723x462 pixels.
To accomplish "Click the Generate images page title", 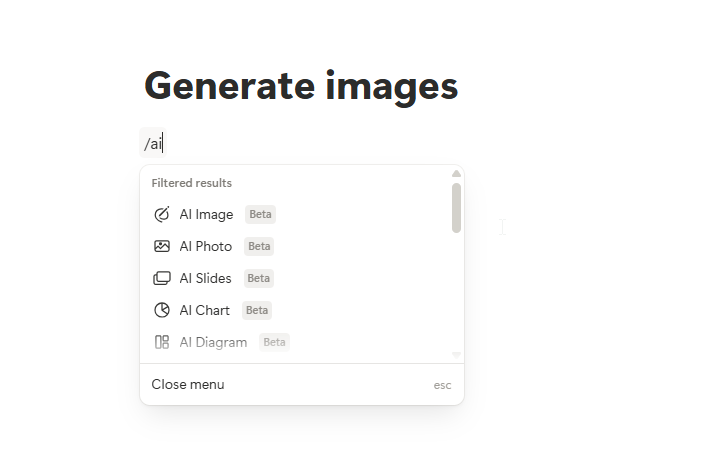I will coord(301,86).
